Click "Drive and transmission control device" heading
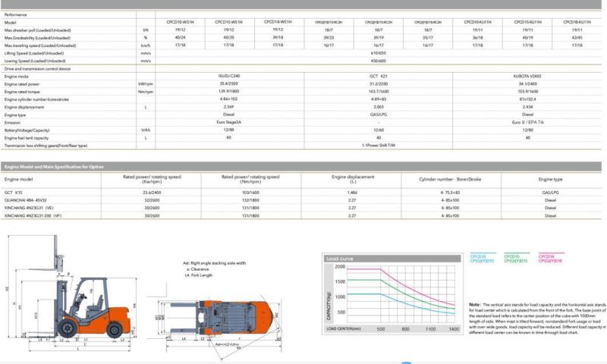The width and height of the screenshot is (607, 364). (x=37, y=69)
